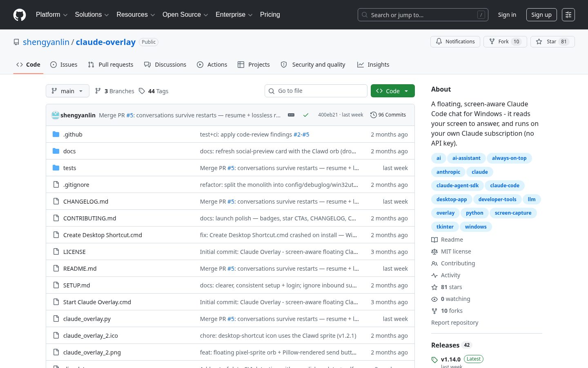Image resolution: width=588 pixels, height=368 pixels.
Task: Open the Insights tab
Action: click(373, 65)
